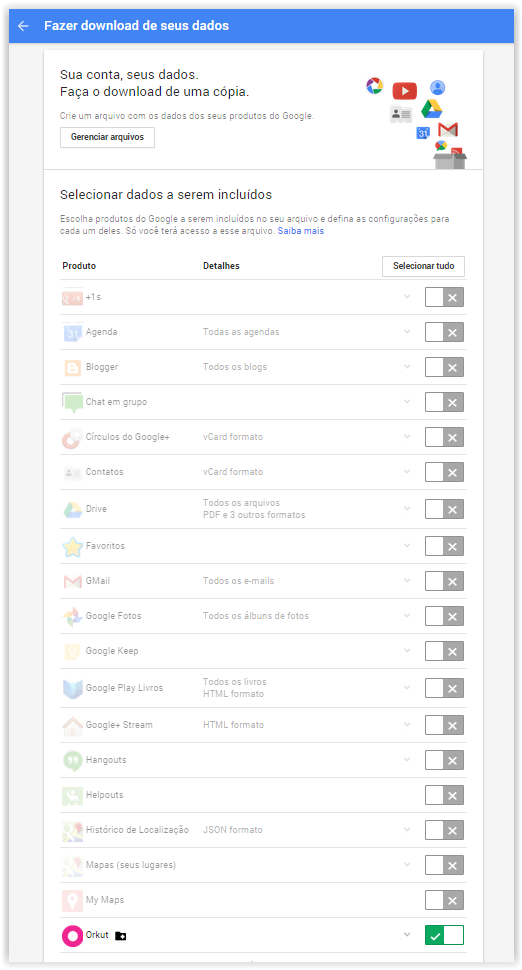Click the Google Fotos pinwheel icon
The width and height of the screenshot is (522, 970).
coord(72,617)
